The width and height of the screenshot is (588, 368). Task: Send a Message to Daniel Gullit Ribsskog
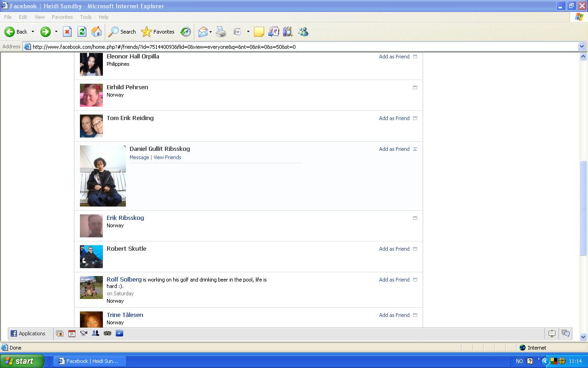coord(139,157)
